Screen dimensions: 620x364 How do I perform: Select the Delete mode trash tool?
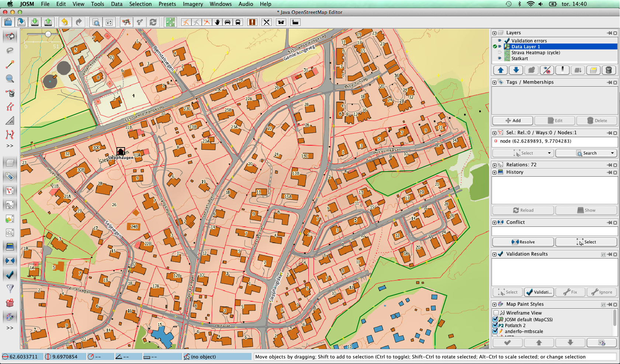coord(10,93)
